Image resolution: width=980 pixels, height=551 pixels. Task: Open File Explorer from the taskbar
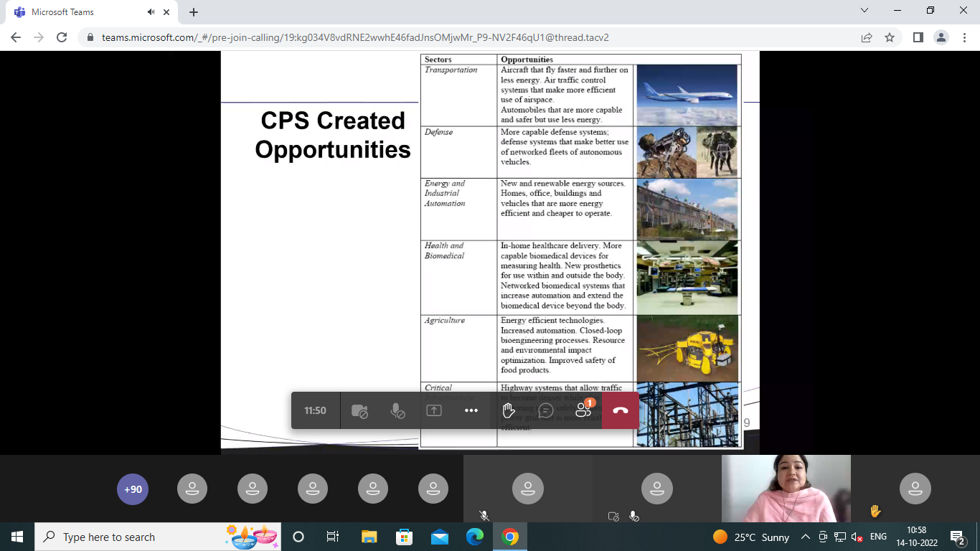coord(369,537)
